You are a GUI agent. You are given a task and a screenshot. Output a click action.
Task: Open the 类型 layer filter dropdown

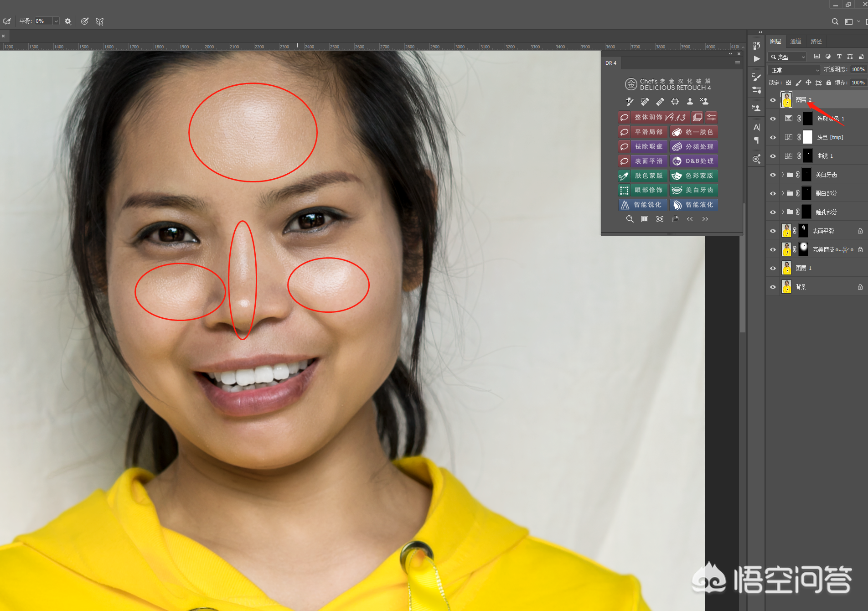787,57
